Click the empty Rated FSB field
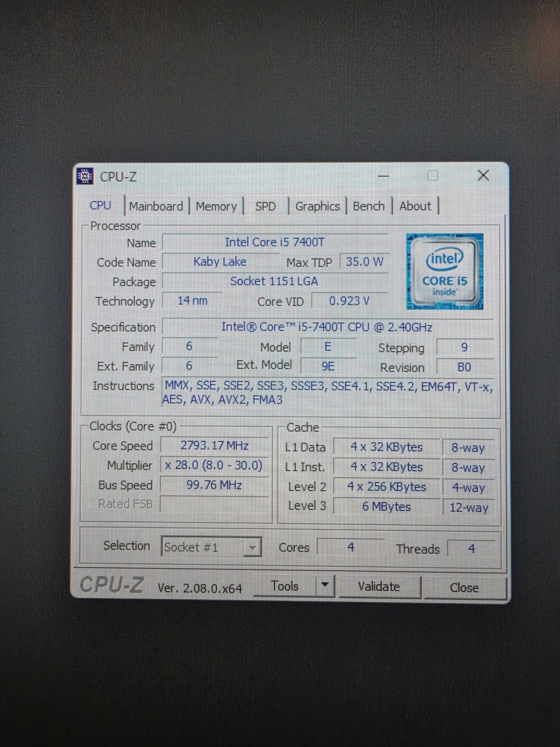 pyautogui.click(x=215, y=504)
